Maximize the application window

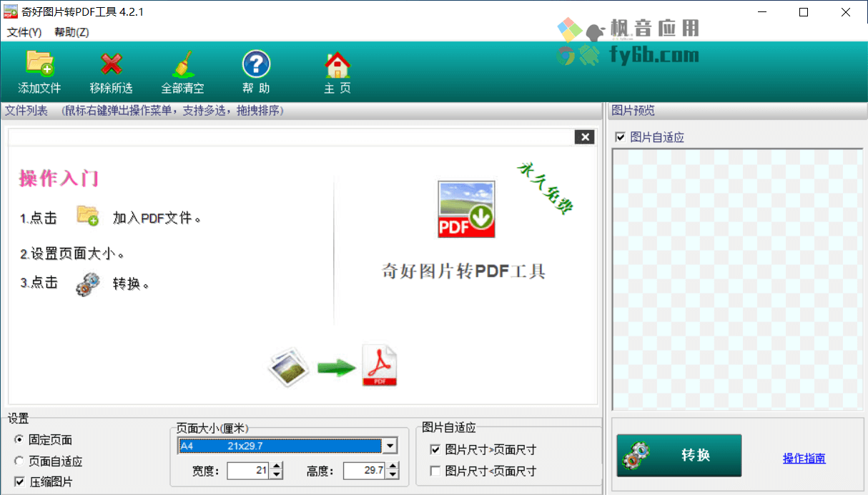point(803,12)
